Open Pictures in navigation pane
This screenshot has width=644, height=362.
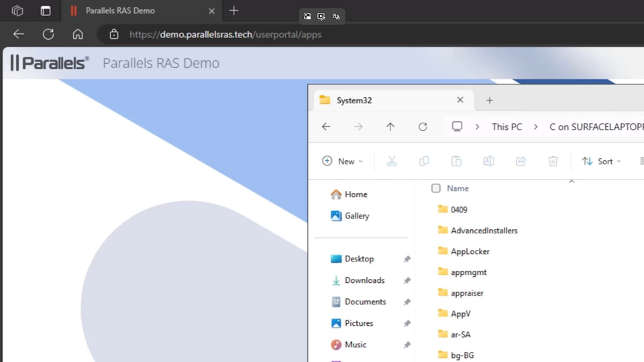click(x=352, y=323)
